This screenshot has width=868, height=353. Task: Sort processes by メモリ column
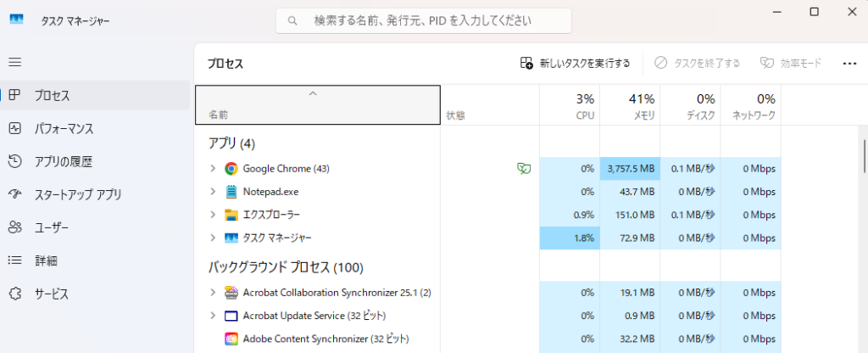[629, 106]
